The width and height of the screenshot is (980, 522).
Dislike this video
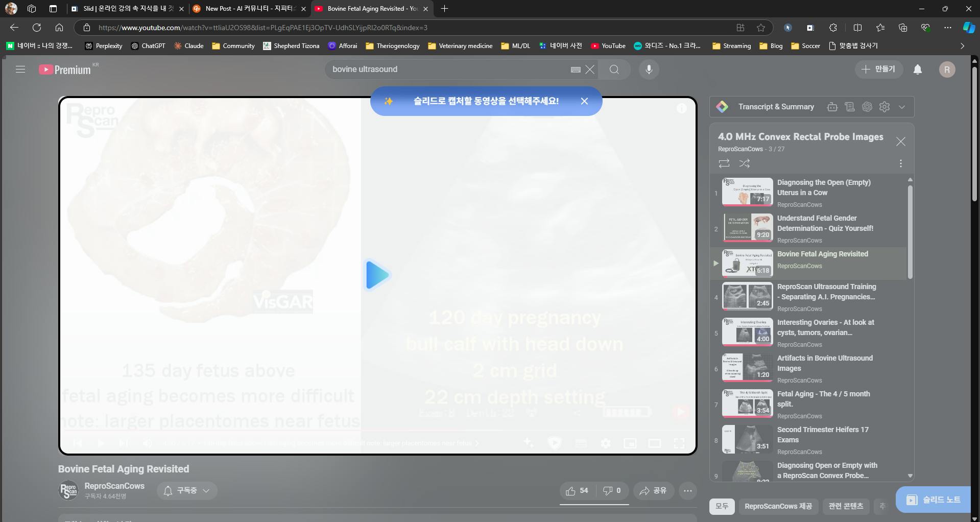click(612, 491)
